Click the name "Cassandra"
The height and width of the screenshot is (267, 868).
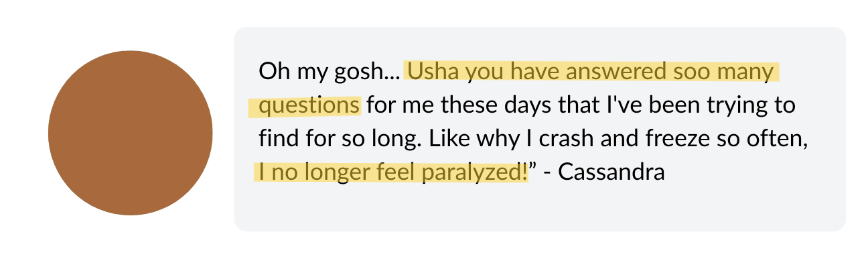(x=611, y=172)
